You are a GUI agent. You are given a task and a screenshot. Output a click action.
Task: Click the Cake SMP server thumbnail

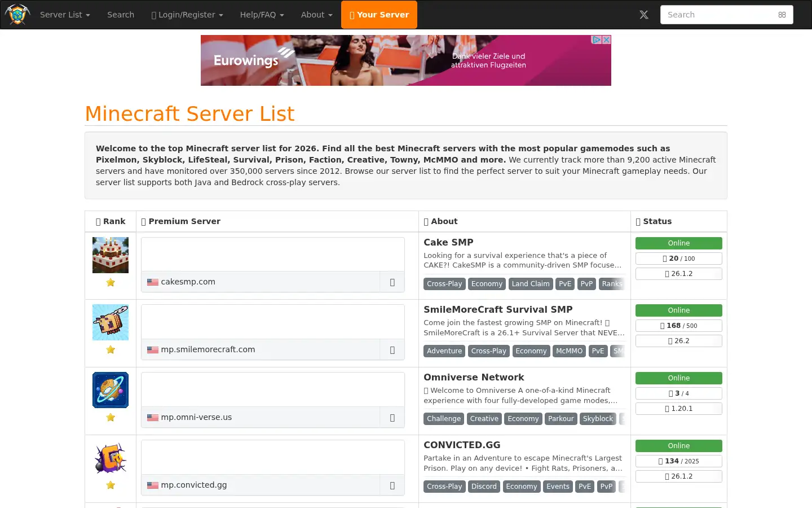[x=111, y=255]
